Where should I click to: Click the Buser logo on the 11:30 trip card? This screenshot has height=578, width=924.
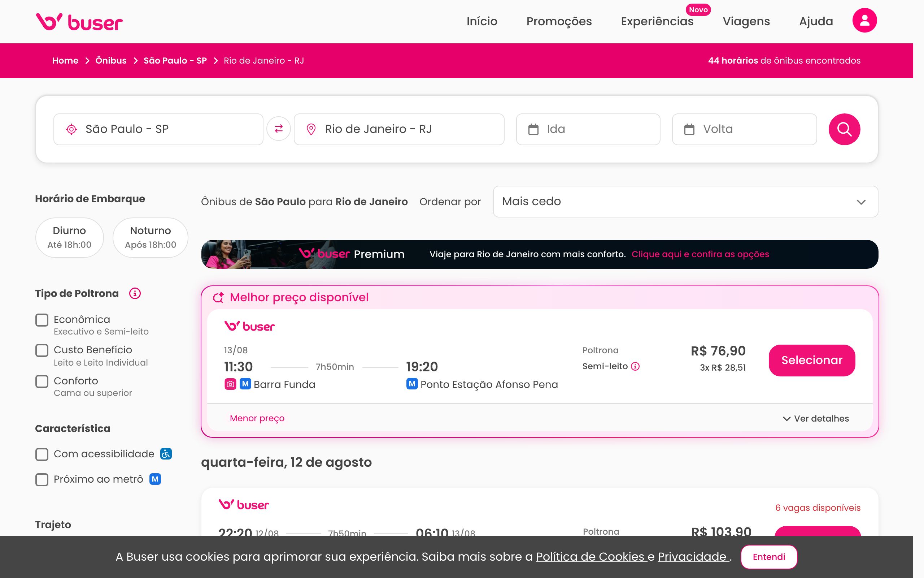pos(250,326)
